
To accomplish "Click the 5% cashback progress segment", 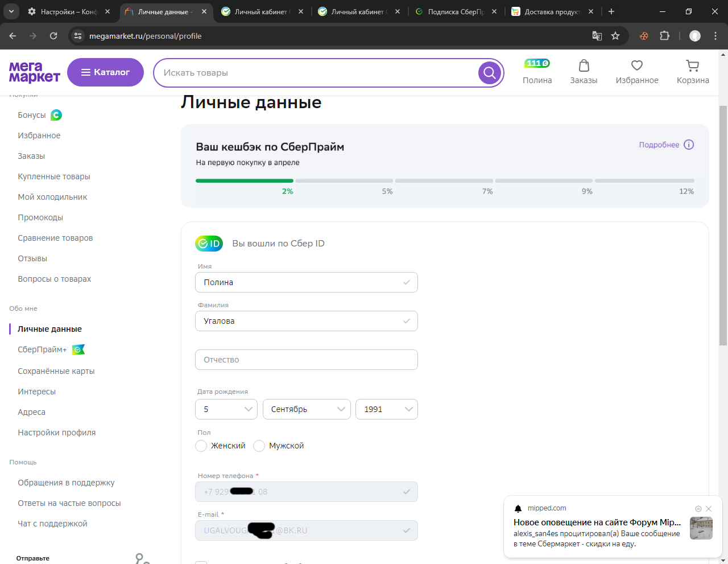I will pos(344,181).
